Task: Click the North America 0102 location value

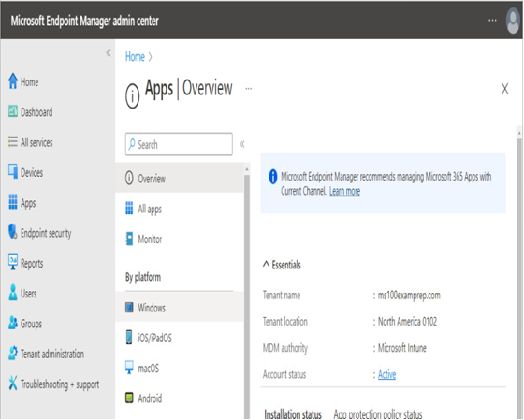Action: pos(407,322)
